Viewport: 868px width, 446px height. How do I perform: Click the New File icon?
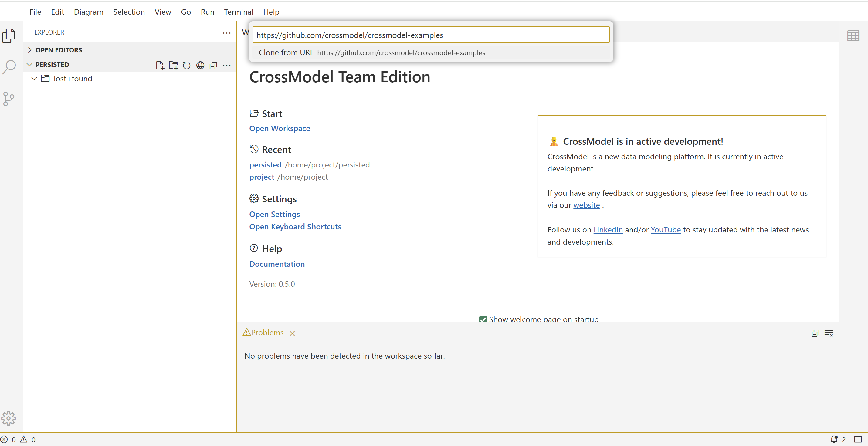(160, 65)
